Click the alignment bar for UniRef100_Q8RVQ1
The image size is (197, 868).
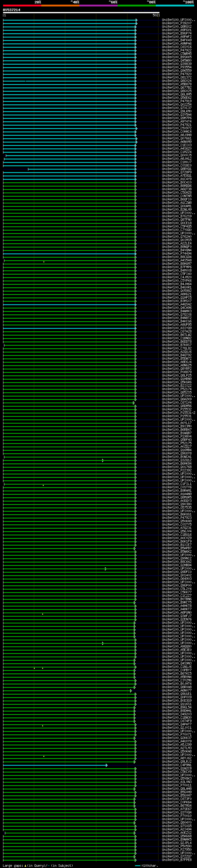pyautogui.click(x=82, y=169)
